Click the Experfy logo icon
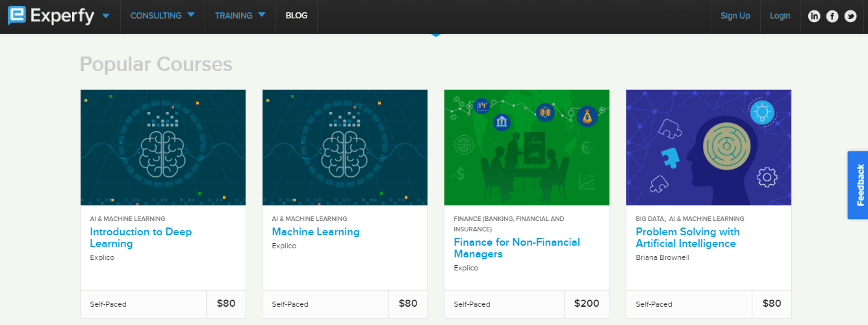 click(x=17, y=15)
